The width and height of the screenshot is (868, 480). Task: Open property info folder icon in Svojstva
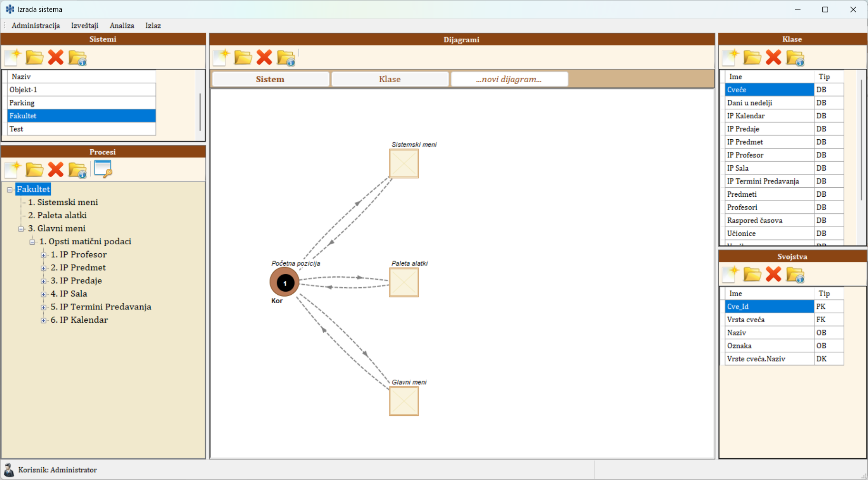coord(795,275)
